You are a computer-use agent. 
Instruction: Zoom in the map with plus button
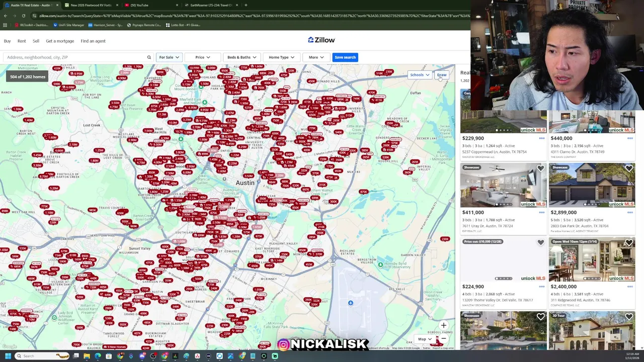click(443, 326)
